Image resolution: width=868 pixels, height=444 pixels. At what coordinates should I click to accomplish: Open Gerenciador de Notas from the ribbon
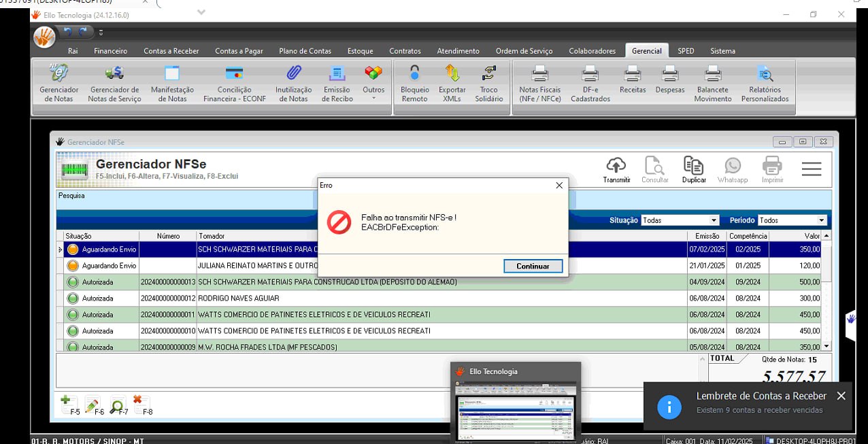59,84
